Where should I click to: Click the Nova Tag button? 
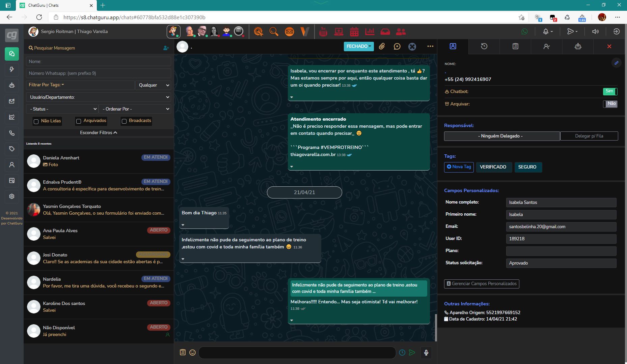pyautogui.click(x=459, y=167)
